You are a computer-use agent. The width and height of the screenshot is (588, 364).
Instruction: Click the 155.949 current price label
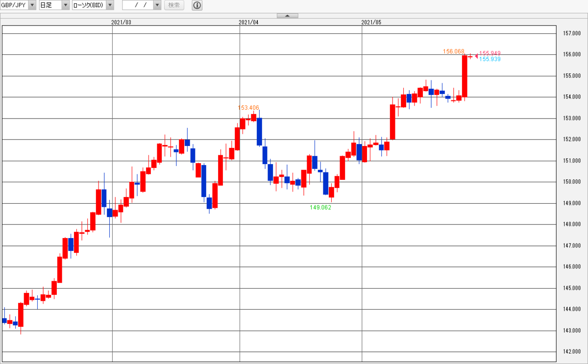490,53
